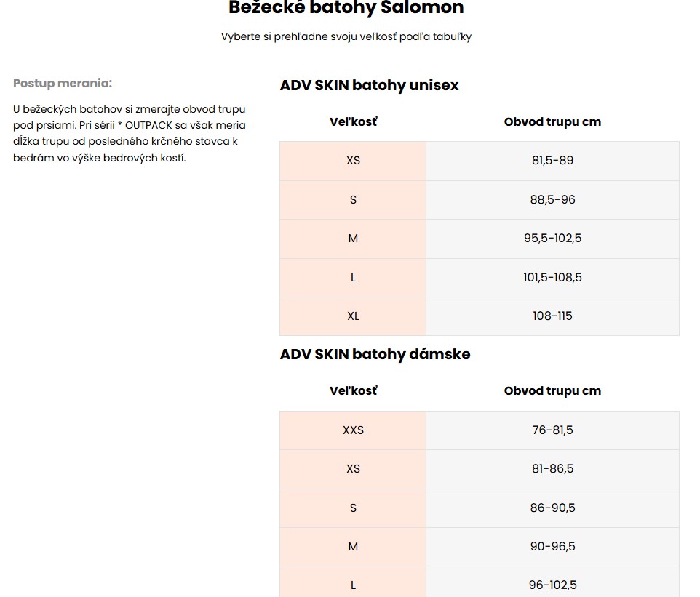Click the 108-115 measurement cell
The height and width of the screenshot is (597, 700).
[x=553, y=316]
